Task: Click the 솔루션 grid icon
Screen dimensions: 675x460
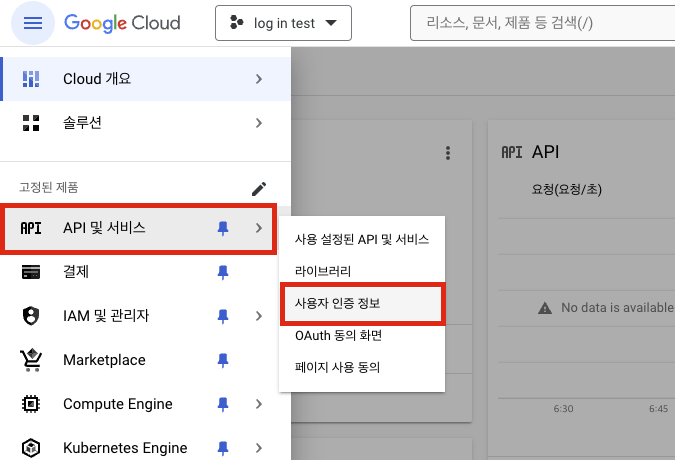Action: click(31, 123)
